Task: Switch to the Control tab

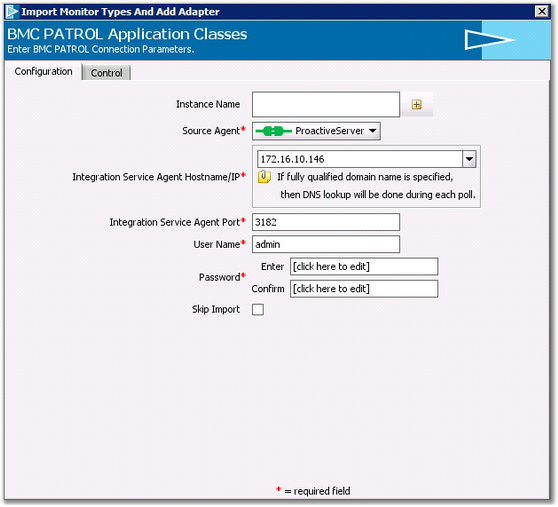Action: 106,73
